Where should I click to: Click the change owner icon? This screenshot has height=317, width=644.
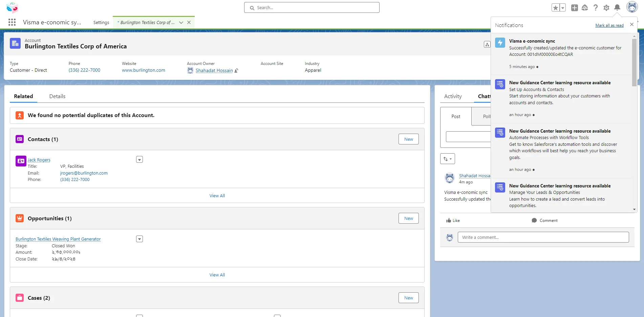click(x=236, y=70)
